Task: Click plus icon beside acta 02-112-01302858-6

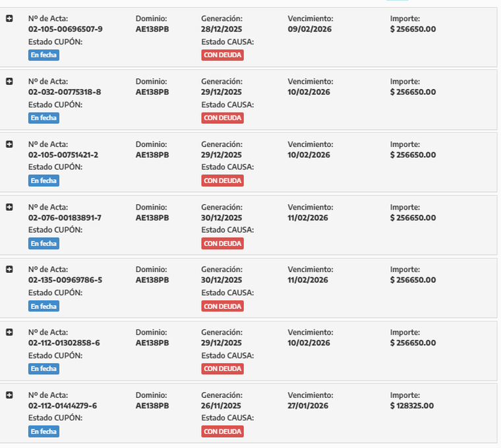Action: pyautogui.click(x=9, y=332)
